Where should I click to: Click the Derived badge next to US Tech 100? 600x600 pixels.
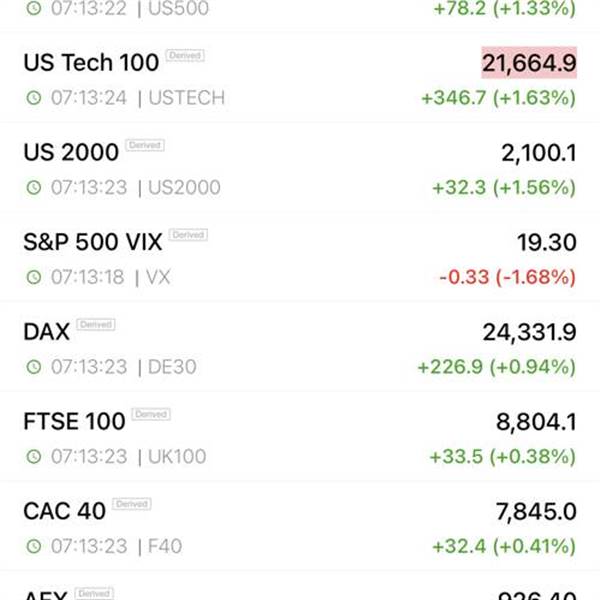[185, 55]
